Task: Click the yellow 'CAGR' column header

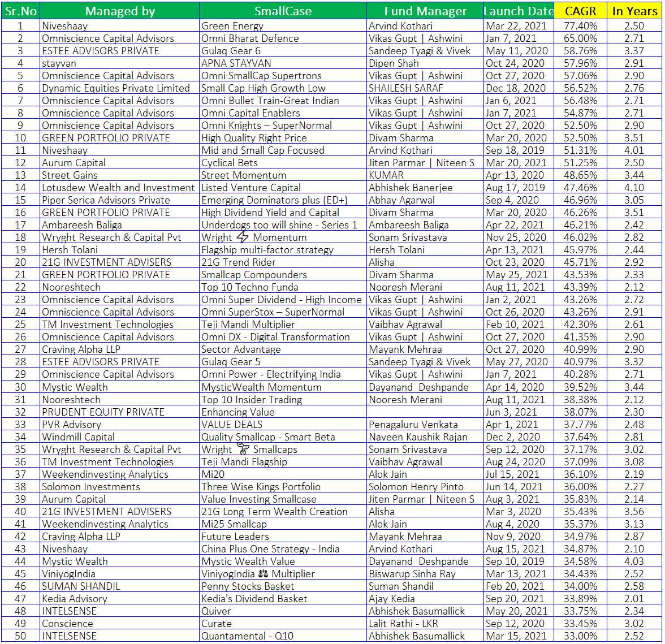Action: [x=580, y=11]
